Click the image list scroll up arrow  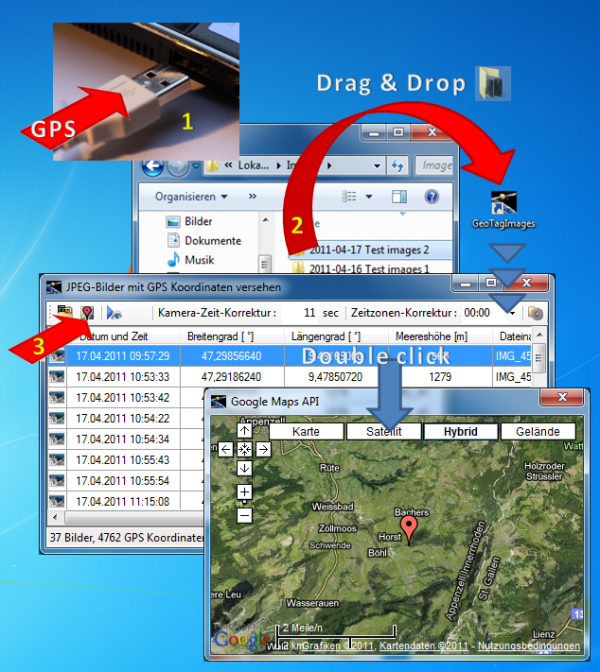(x=540, y=334)
